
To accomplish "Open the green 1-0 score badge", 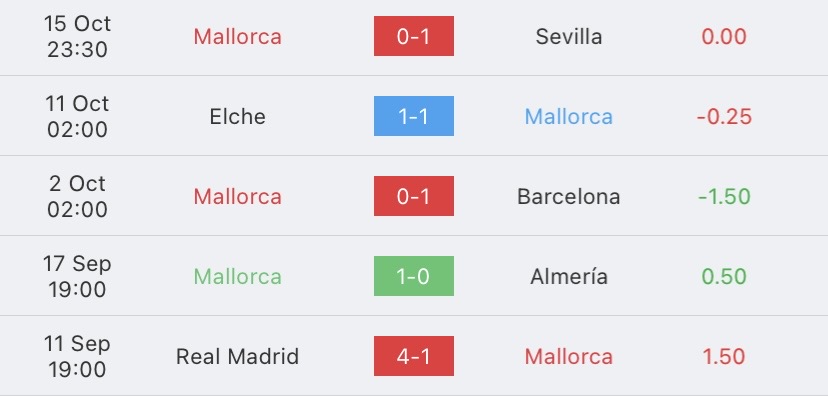I will 413,276.
